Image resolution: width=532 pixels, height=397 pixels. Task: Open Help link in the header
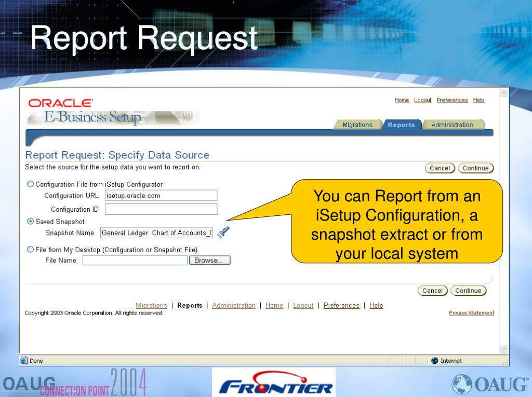478,100
